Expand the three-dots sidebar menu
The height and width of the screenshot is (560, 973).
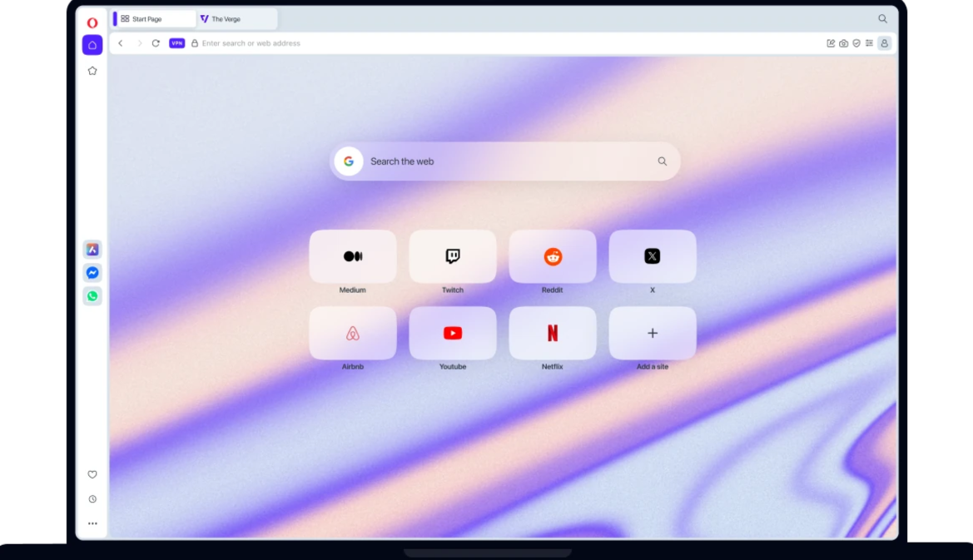pyautogui.click(x=92, y=523)
